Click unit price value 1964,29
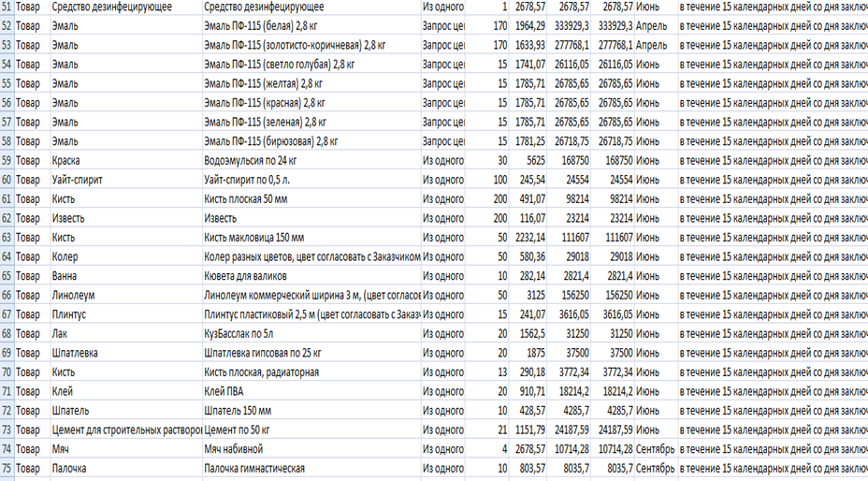This screenshot has height=481, width=868. [x=528, y=26]
